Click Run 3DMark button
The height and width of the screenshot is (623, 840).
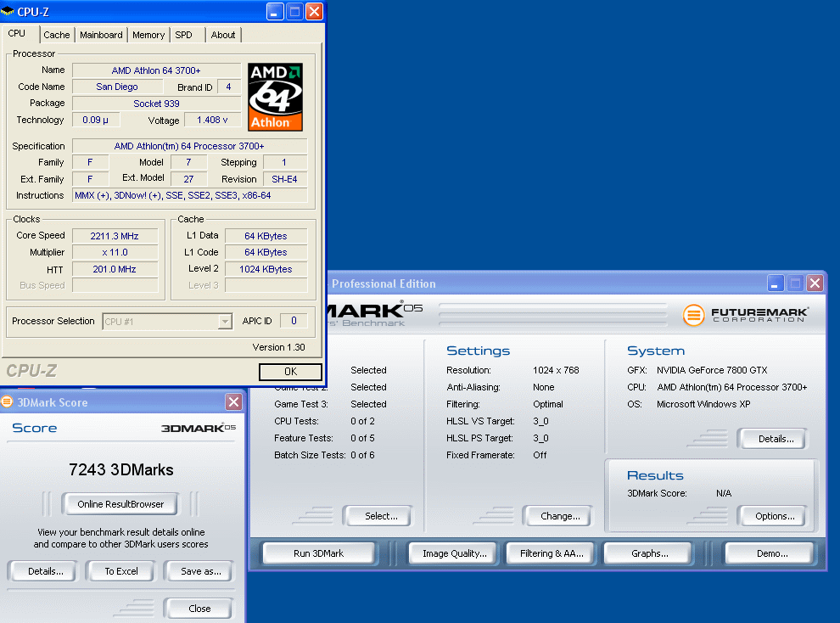(x=318, y=553)
